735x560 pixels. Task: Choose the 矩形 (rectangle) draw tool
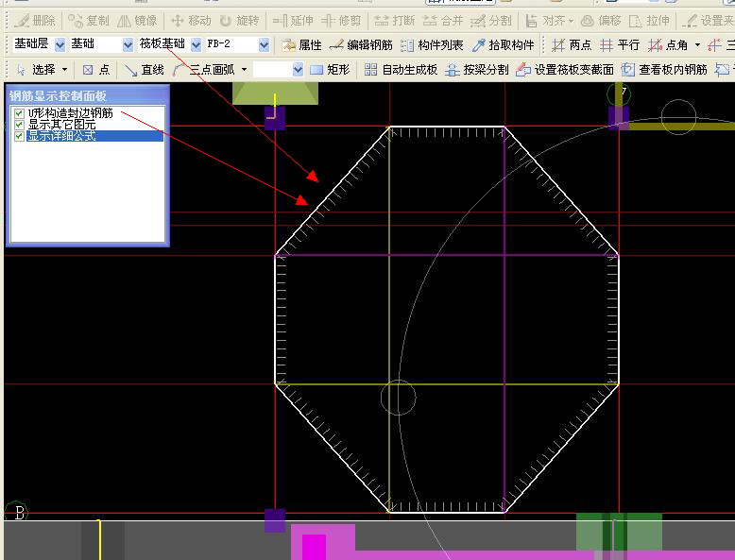tap(330, 70)
